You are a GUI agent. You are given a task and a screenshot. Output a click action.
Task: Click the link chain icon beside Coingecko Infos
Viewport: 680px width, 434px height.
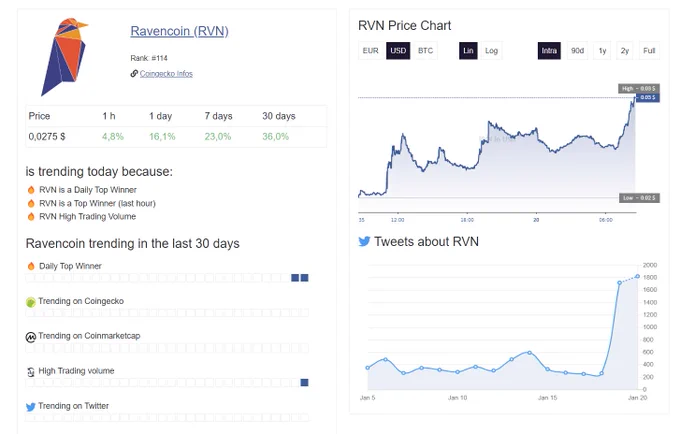click(x=134, y=73)
